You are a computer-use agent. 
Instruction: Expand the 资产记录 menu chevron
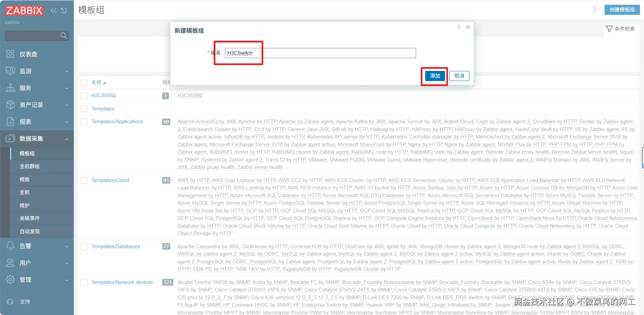pos(66,105)
